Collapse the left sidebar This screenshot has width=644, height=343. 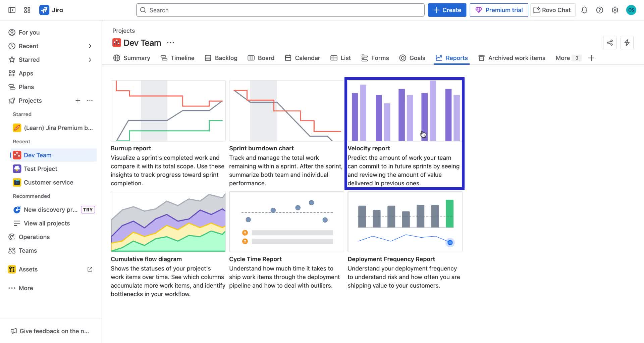pyautogui.click(x=11, y=10)
